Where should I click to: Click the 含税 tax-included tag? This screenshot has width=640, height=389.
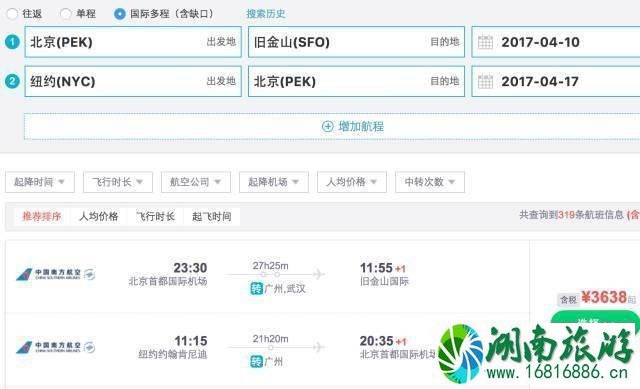point(568,300)
